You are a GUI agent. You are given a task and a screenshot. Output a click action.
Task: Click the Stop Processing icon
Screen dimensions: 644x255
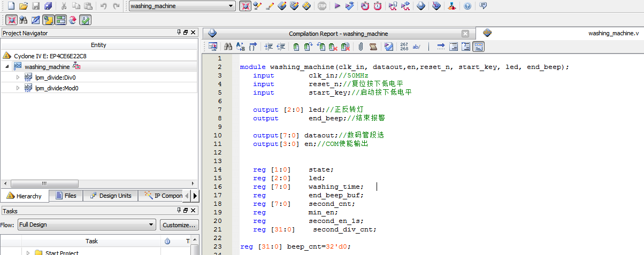tap(321, 6)
